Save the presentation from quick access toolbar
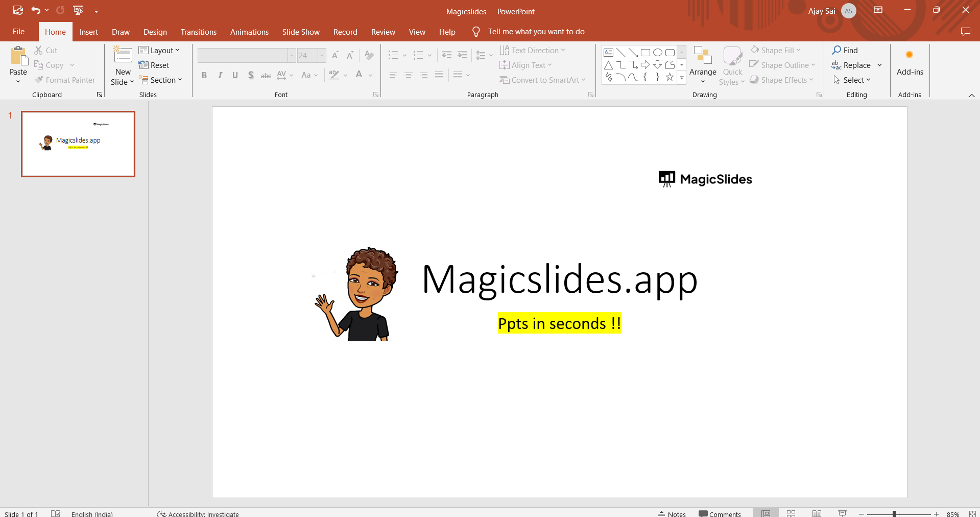980x517 pixels. pyautogui.click(x=18, y=10)
